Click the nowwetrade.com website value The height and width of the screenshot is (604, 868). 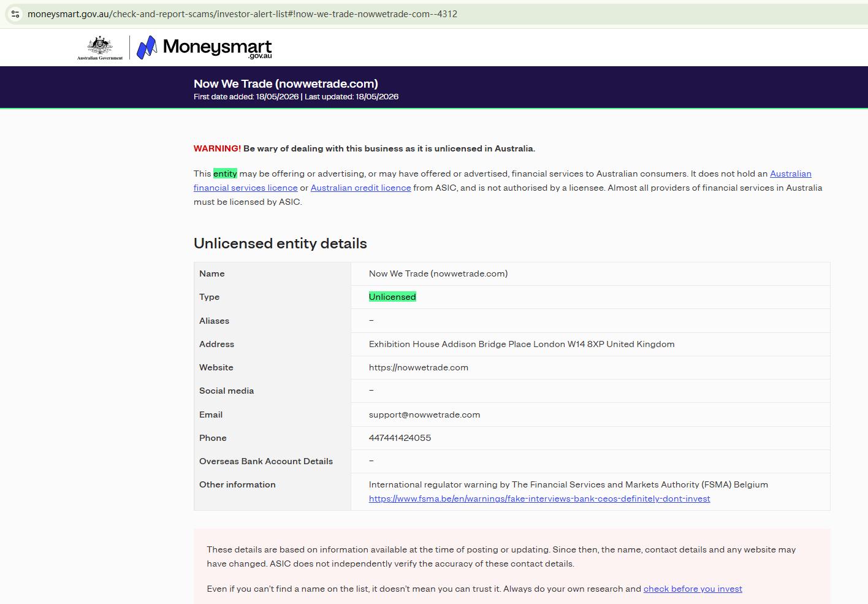pyautogui.click(x=419, y=367)
